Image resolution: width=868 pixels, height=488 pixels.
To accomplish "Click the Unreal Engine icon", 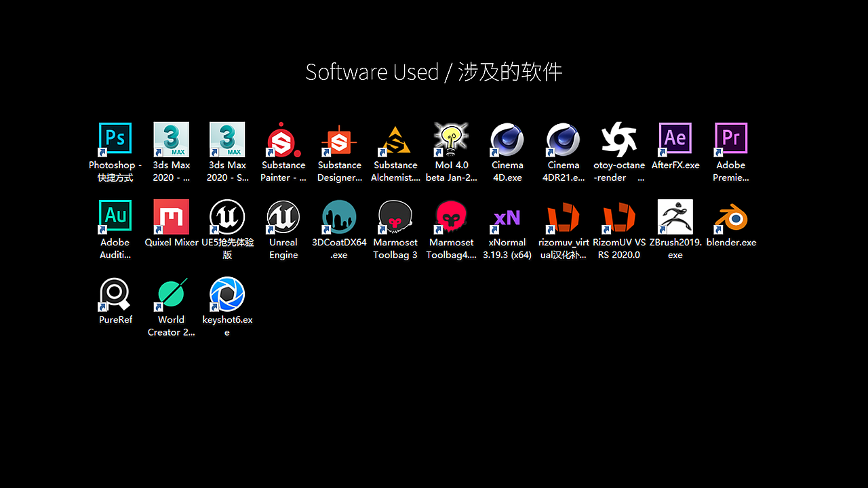I will [283, 216].
